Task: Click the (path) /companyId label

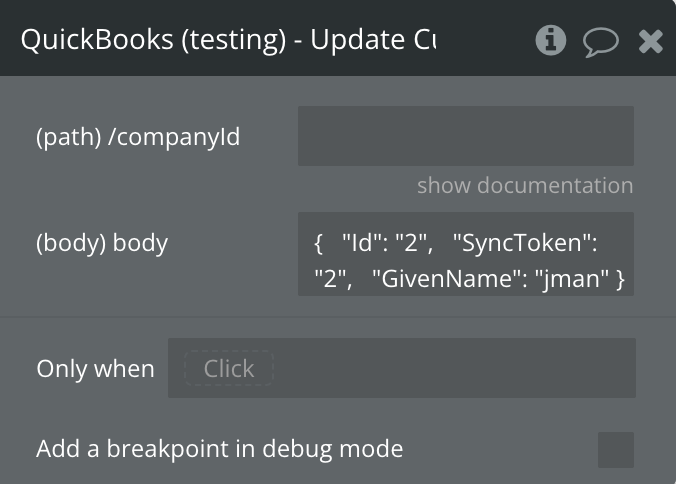Action: [138, 137]
